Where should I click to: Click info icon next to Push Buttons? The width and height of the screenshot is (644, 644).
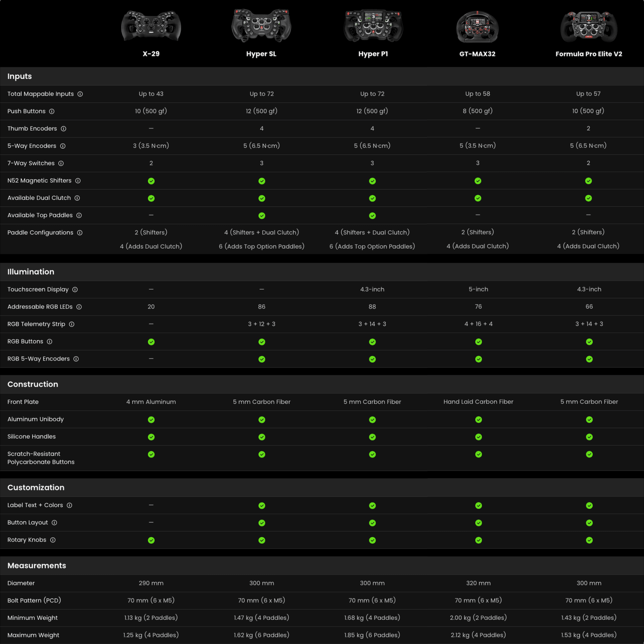point(52,111)
